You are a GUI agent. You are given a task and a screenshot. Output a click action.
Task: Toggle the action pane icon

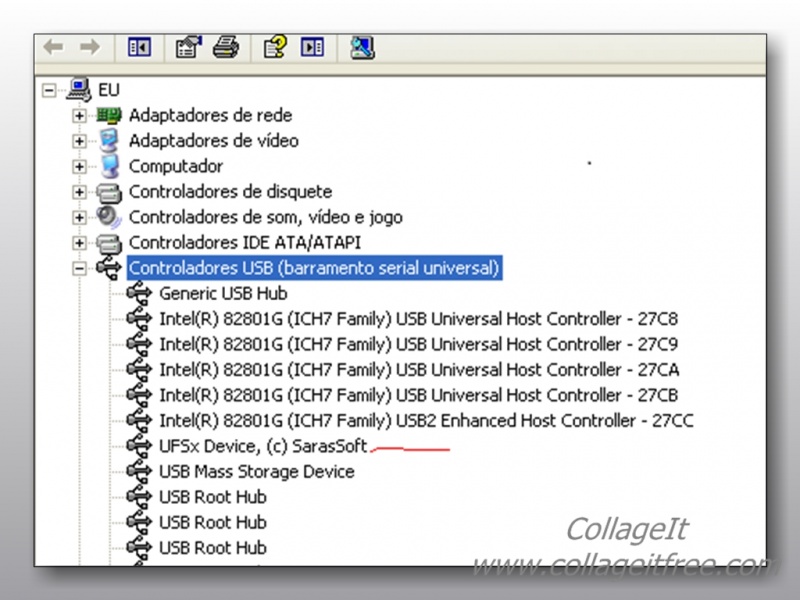pyautogui.click(x=312, y=47)
